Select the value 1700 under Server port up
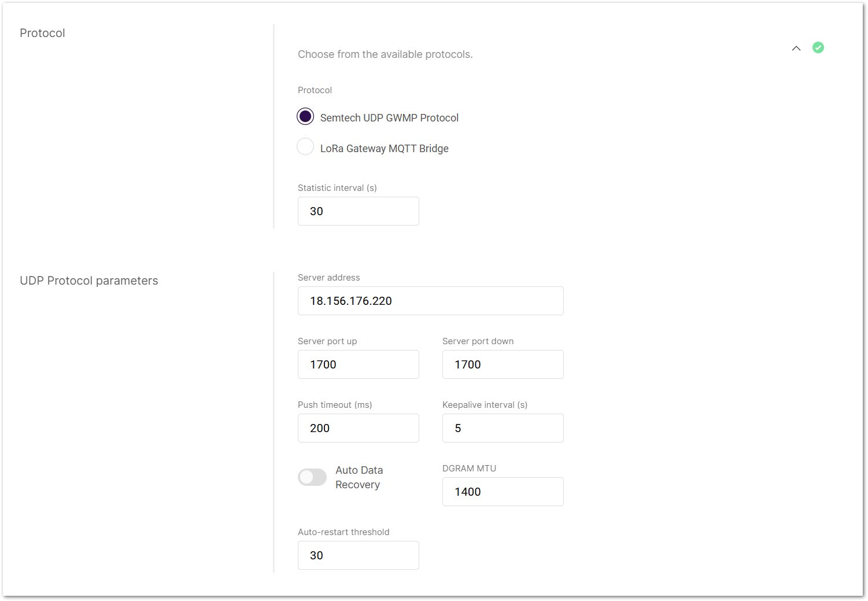 pyautogui.click(x=322, y=364)
